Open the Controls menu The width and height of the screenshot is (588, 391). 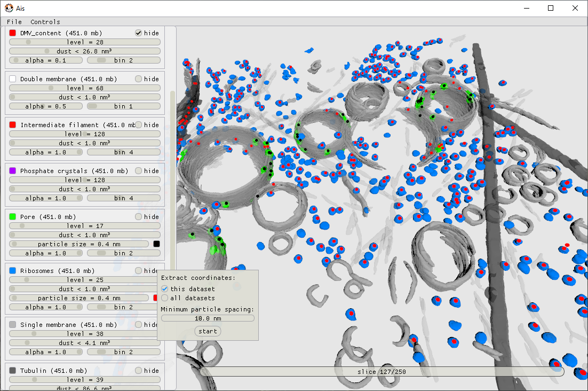[45, 22]
